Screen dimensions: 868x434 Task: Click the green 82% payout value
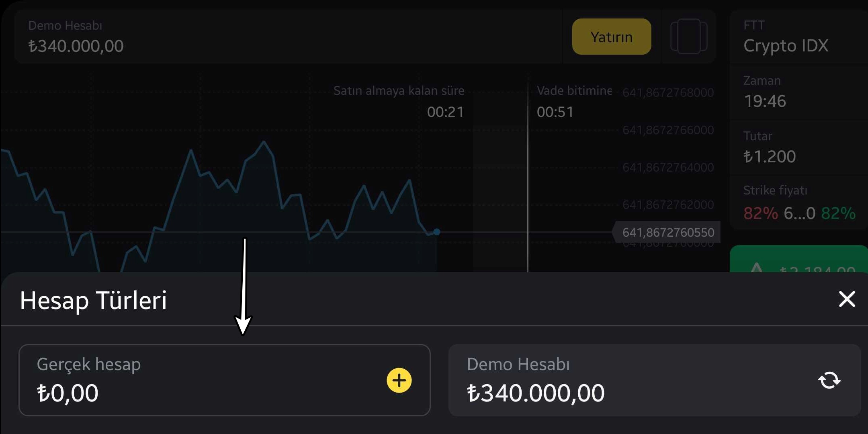pyautogui.click(x=838, y=213)
